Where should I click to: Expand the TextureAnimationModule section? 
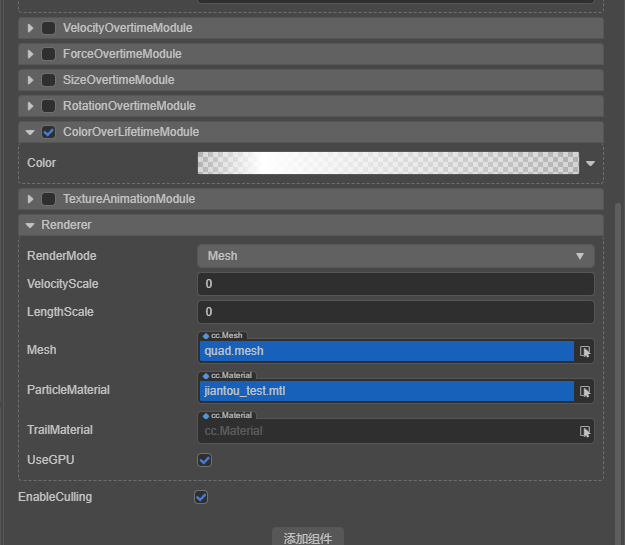30,199
